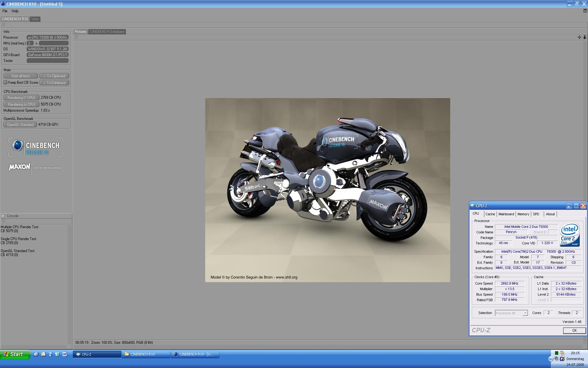This screenshot has width=588, height=368.
Task: Click OK in the CPU-Z window
Action: point(574,330)
